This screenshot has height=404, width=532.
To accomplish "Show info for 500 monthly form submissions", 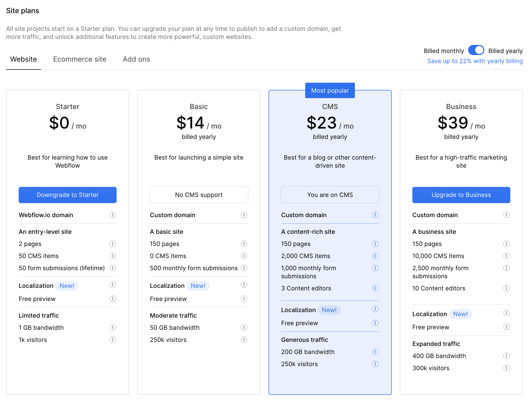I will point(244,268).
